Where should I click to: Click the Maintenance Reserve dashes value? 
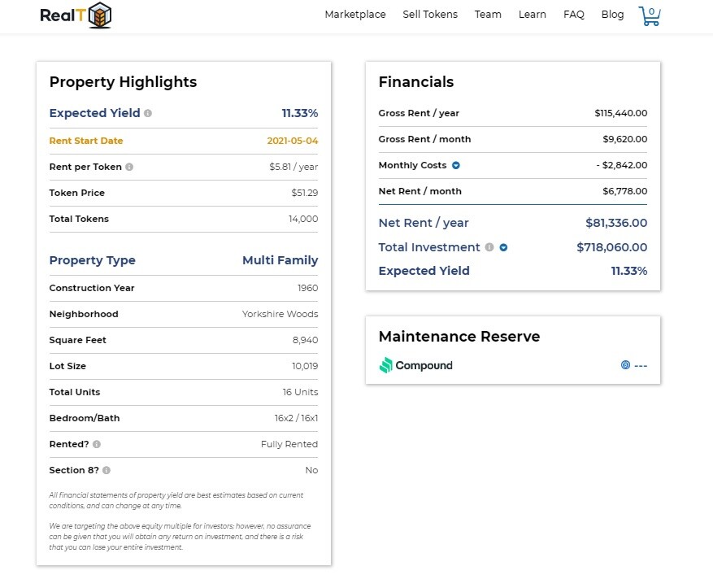tap(641, 366)
